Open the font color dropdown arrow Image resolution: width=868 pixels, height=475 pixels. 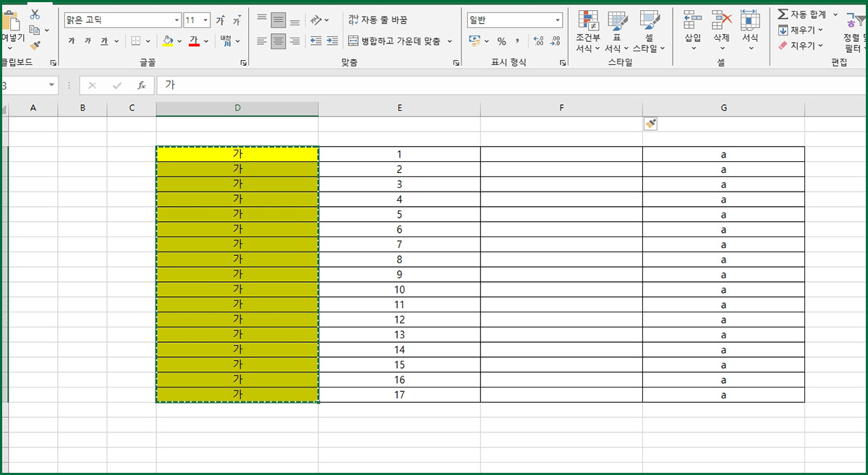(x=206, y=41)
